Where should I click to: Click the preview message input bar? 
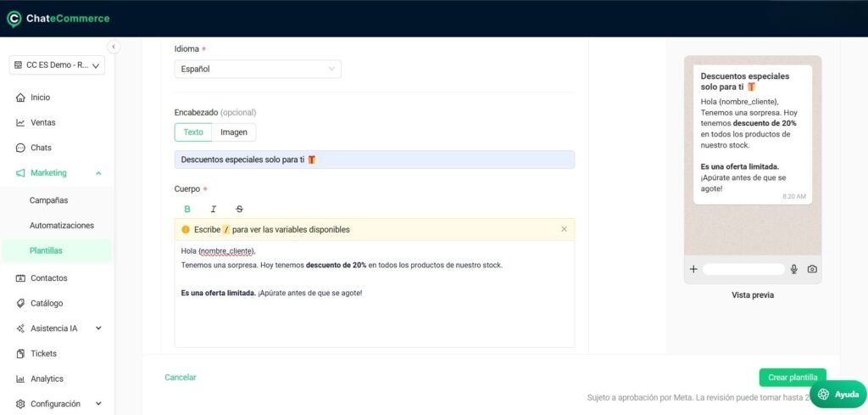(743, 269)
